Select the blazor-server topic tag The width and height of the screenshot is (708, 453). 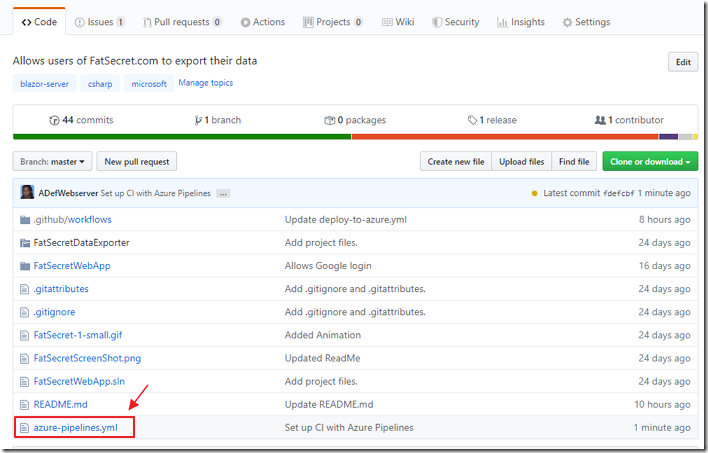tap(44, 84)
